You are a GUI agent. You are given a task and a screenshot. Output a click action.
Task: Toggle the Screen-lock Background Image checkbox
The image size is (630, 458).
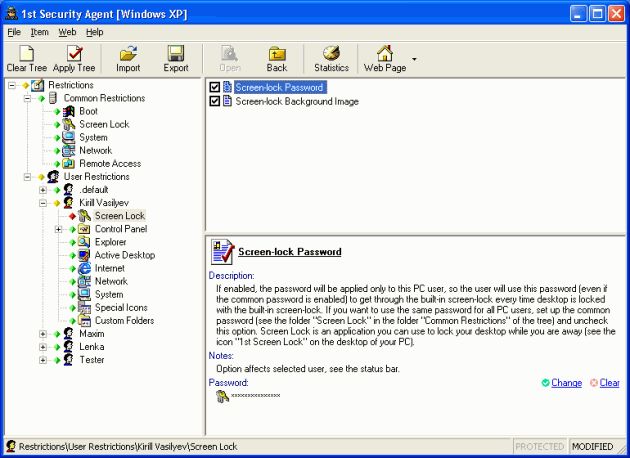pos(215,102)
